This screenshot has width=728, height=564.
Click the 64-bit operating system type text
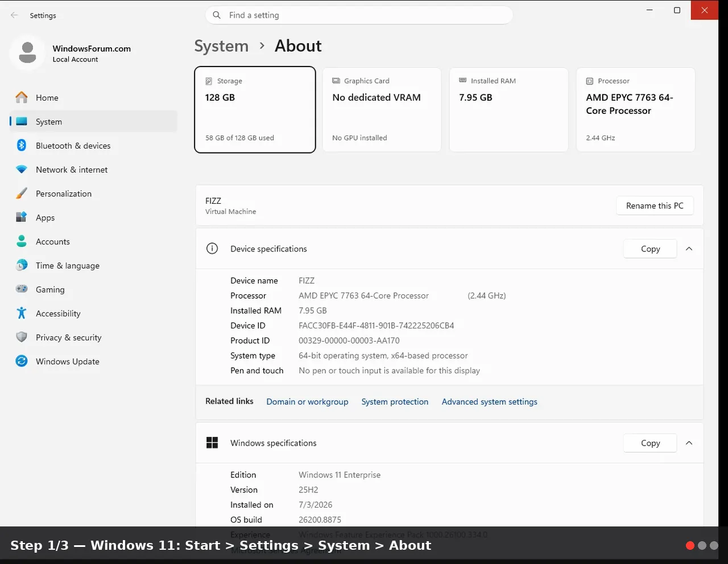[x=383, y=356]
